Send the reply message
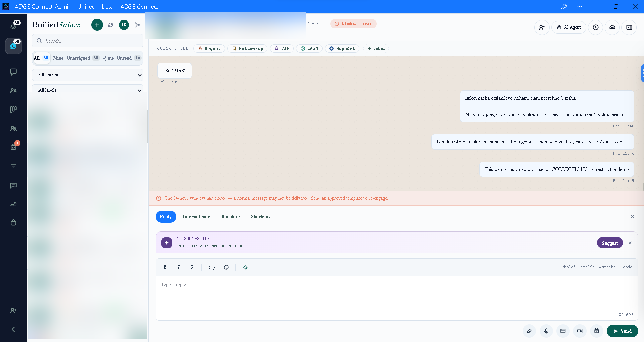 (x=622, y=331)
